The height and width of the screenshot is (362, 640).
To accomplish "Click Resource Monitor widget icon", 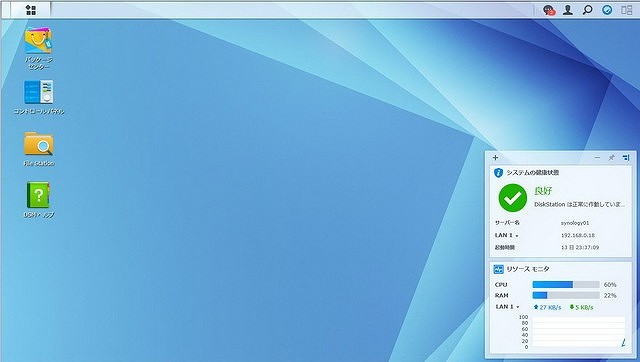I will click(x=498, y=269).
